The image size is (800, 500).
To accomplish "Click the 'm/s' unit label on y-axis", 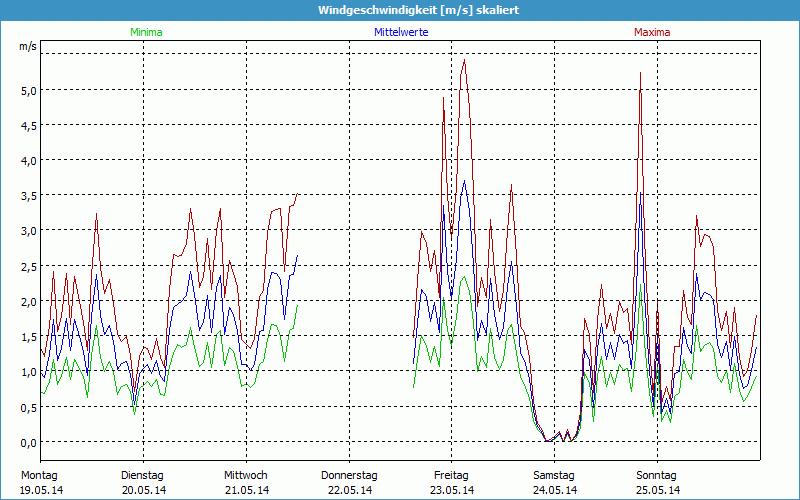I will [27, 46].
